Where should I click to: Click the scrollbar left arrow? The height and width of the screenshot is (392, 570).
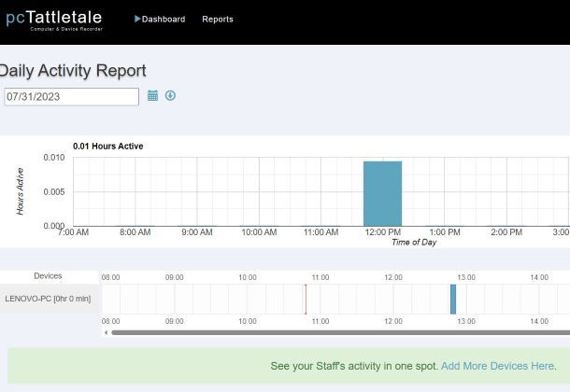point(106,332)
